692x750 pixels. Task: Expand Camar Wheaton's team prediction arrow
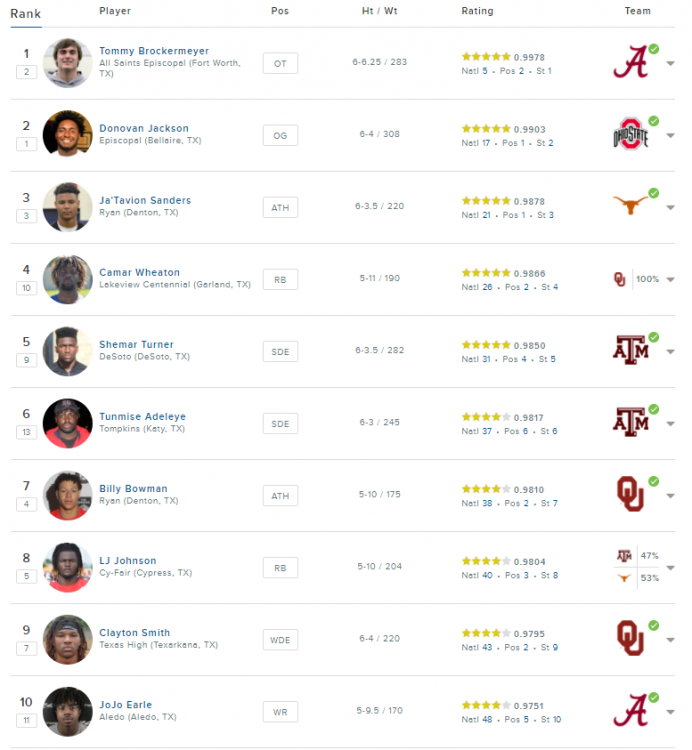coord(671,280)
